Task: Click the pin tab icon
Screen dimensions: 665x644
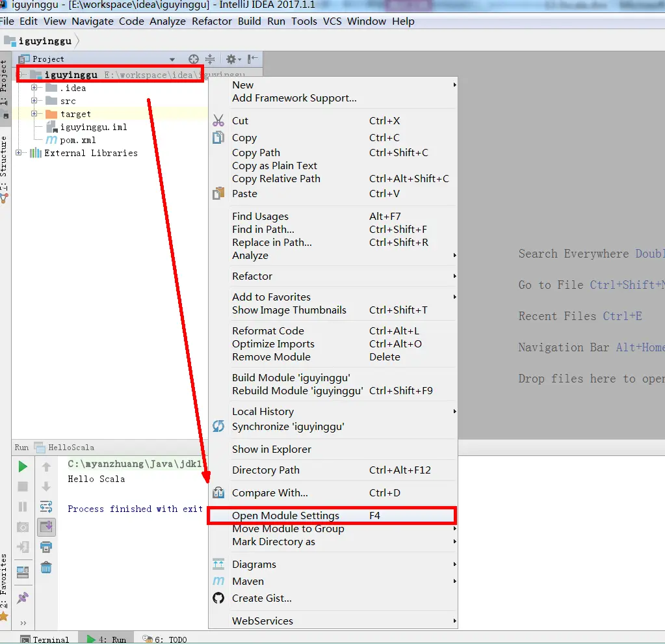Action: coord(23,598)
